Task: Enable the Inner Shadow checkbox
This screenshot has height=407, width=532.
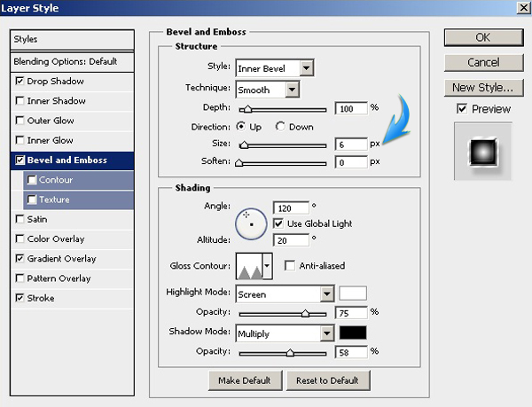Action: (20, 101)
